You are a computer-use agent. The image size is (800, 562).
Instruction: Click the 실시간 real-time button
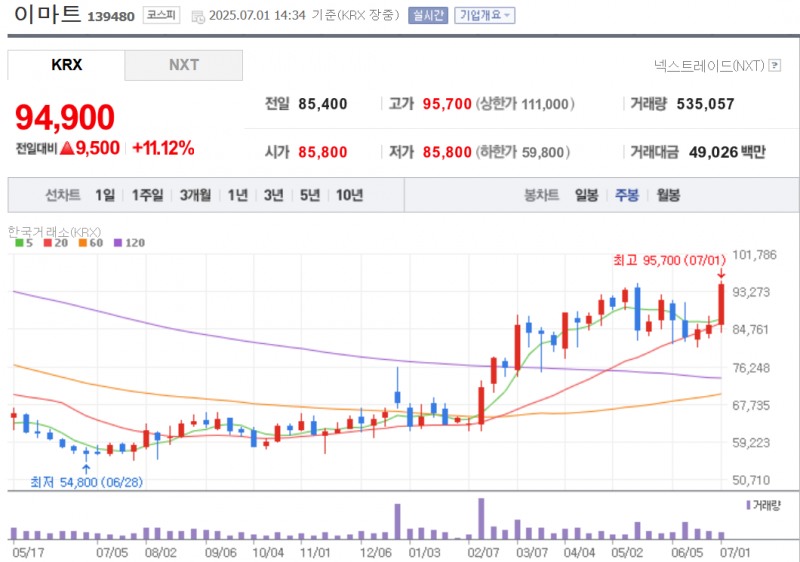(x=428, y=16)
